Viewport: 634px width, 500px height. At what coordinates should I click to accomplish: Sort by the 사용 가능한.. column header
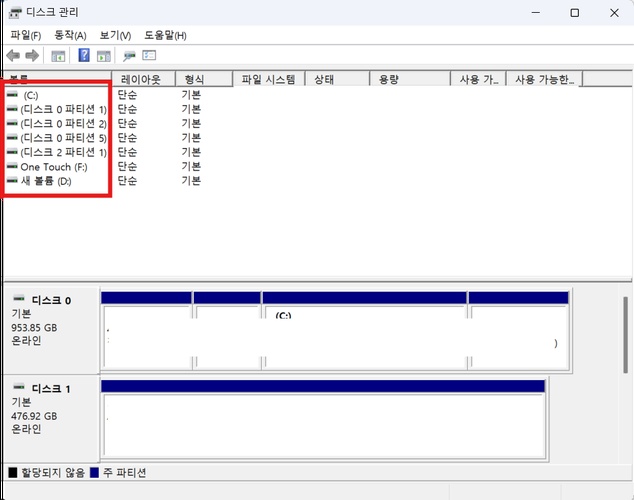point(544,79)
